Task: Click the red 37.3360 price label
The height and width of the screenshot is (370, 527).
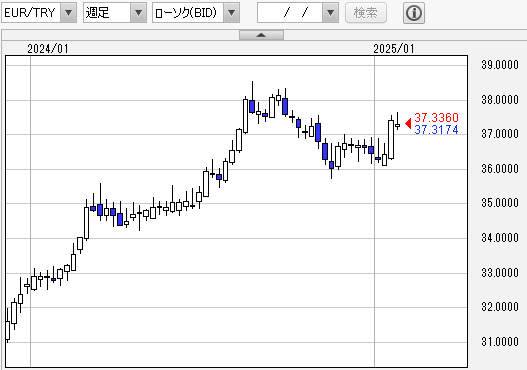Action: click(436, 118)
